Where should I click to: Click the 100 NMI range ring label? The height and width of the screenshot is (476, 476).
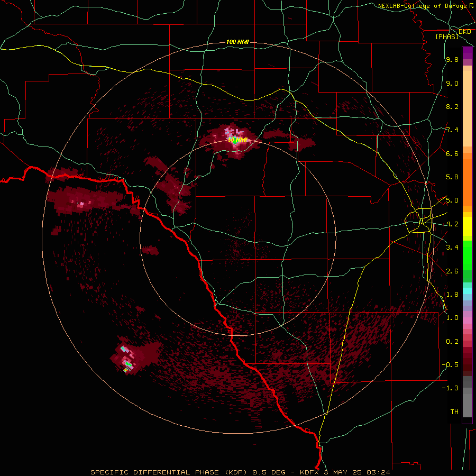(x=237, y=42)
